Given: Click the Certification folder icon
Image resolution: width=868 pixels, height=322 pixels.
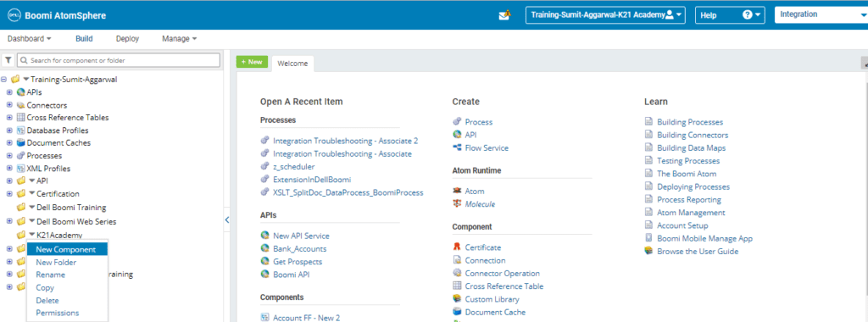Looking at the screenshot, I should [21, 194].
